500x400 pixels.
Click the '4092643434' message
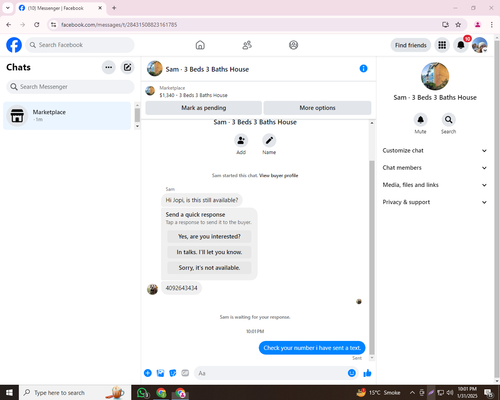[182, 288]
